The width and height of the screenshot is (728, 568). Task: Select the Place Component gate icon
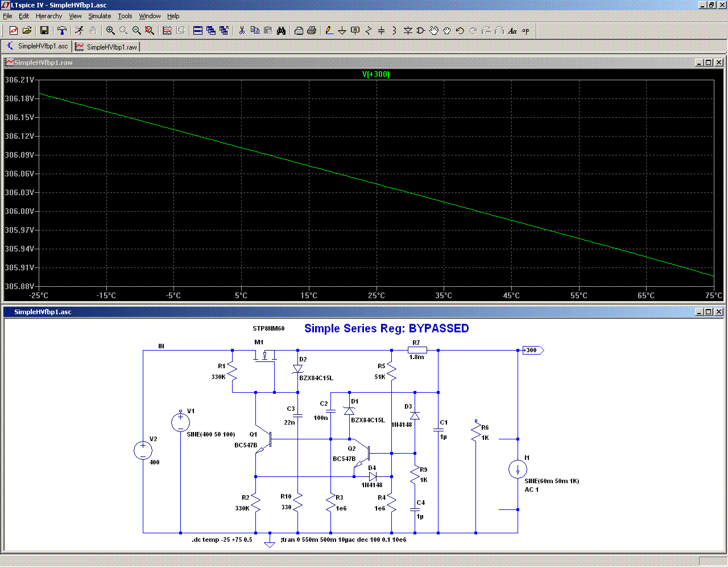[421, 31]
